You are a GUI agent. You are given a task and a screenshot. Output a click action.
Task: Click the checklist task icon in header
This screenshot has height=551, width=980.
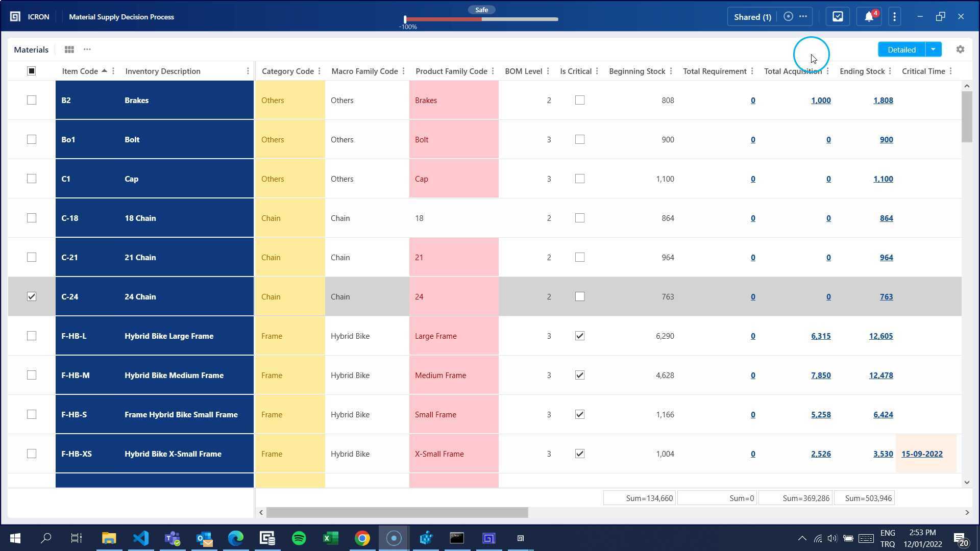838,17
